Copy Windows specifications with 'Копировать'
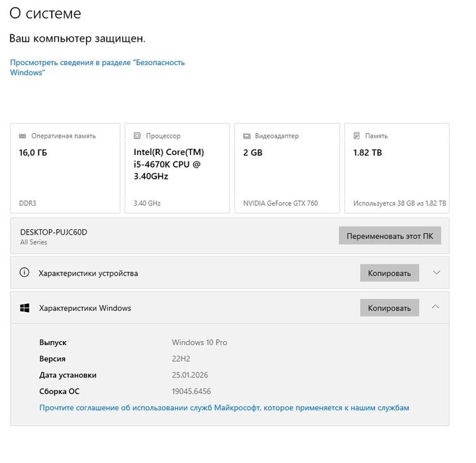Image resolution: width=476 pixels, height=463 pixels. [x=389, y=308]
